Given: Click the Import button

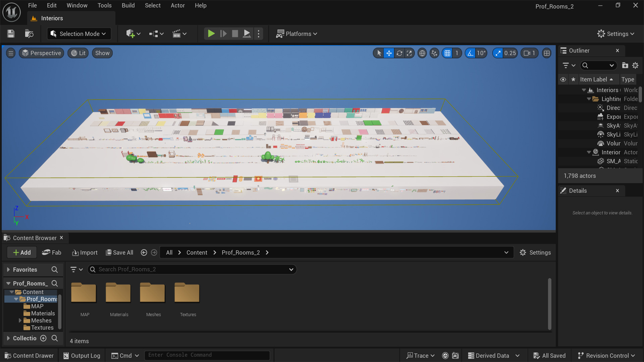Looking at the screenshot, I should (x=85, y=252).
